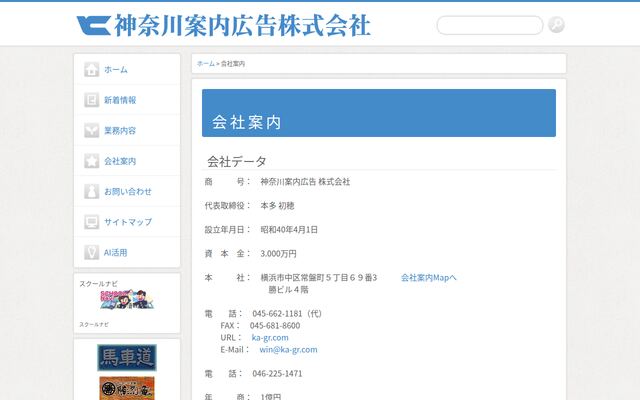Viewport: 640px width, 400px height.
Task: Open the AI活用 sidebar menu item
Action: point(127,252)
